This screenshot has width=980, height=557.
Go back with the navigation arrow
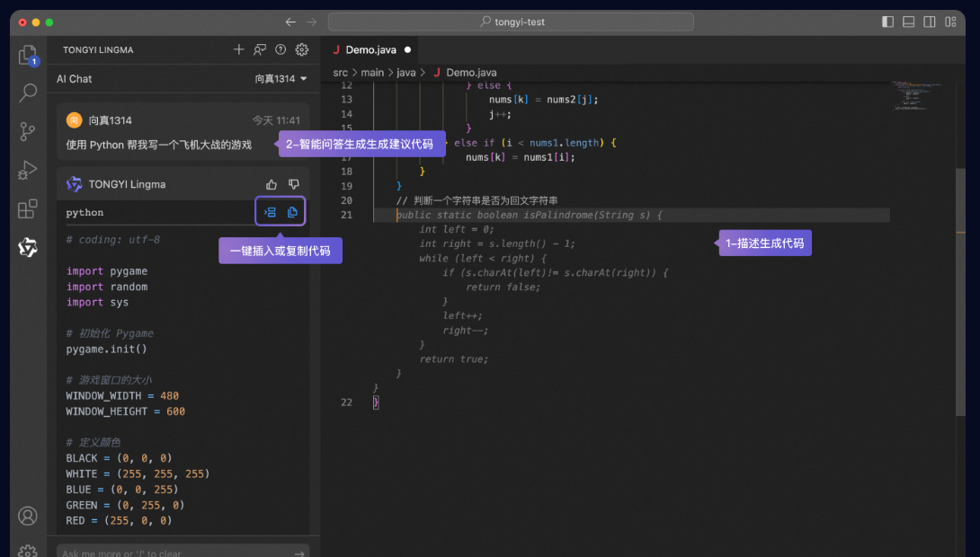tap(290, 22)
